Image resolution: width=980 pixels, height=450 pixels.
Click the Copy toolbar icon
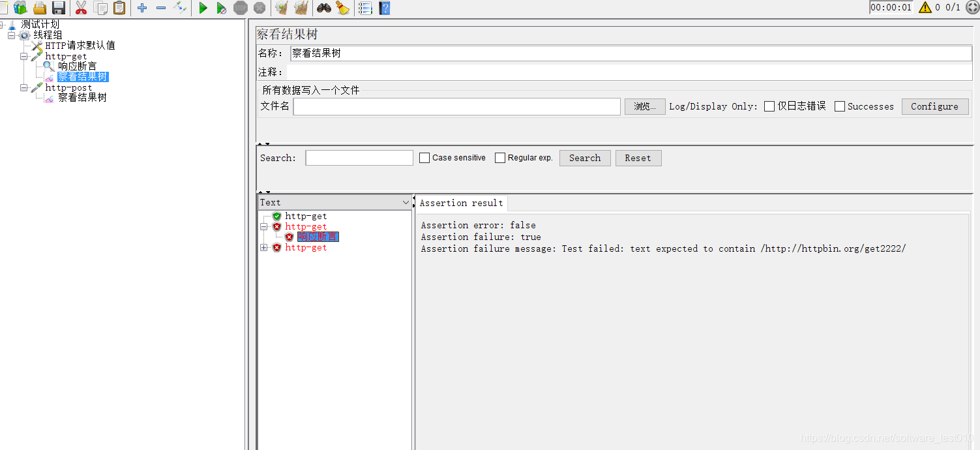pos(100,8)
